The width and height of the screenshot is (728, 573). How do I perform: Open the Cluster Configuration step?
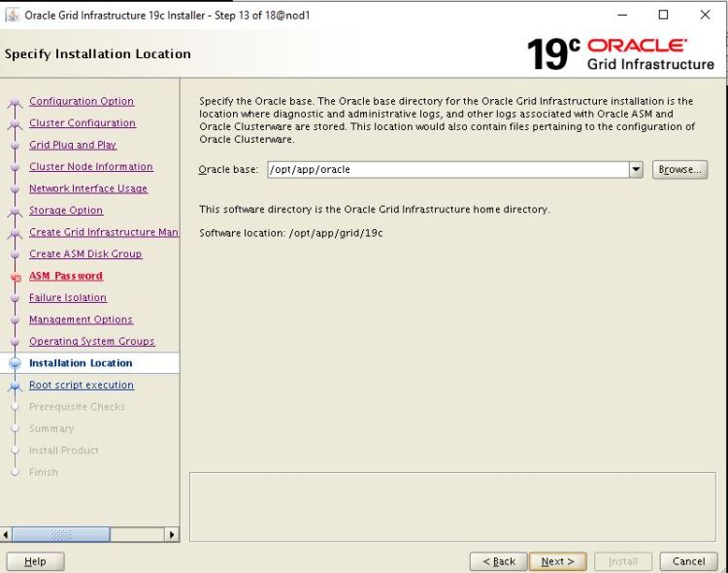click(x=83, y=123)
